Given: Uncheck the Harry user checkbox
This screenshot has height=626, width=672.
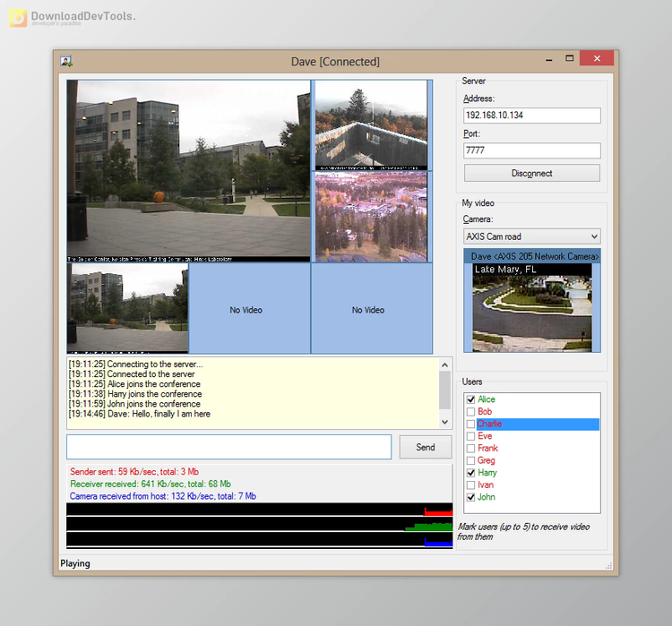Looking at the screenshot, I should tap(471, 473).
